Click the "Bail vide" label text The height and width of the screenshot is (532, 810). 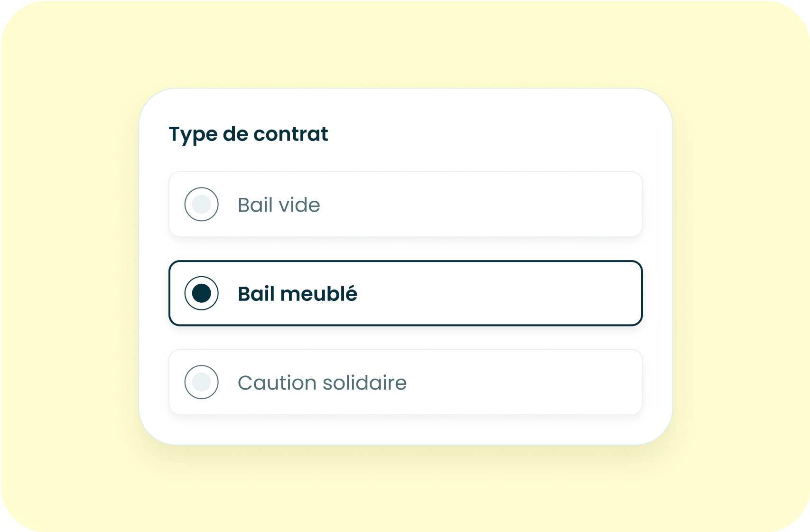pos(279,205)
